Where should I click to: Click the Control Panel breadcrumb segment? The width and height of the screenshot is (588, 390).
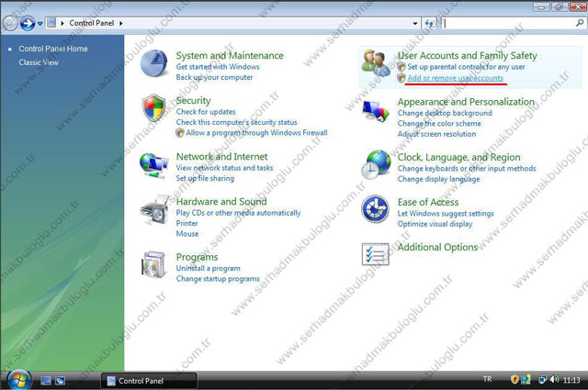92,23
